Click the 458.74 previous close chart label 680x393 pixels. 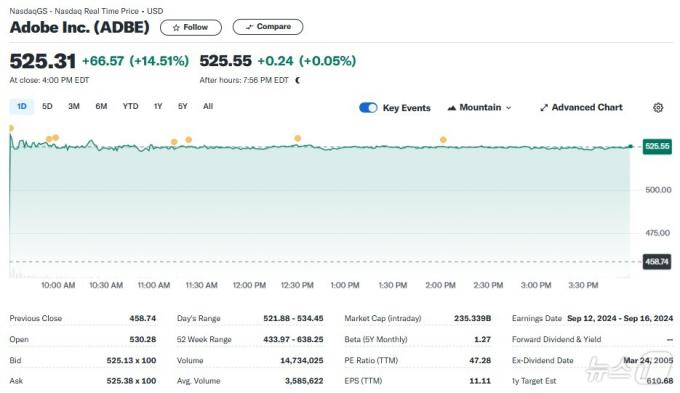657,262
